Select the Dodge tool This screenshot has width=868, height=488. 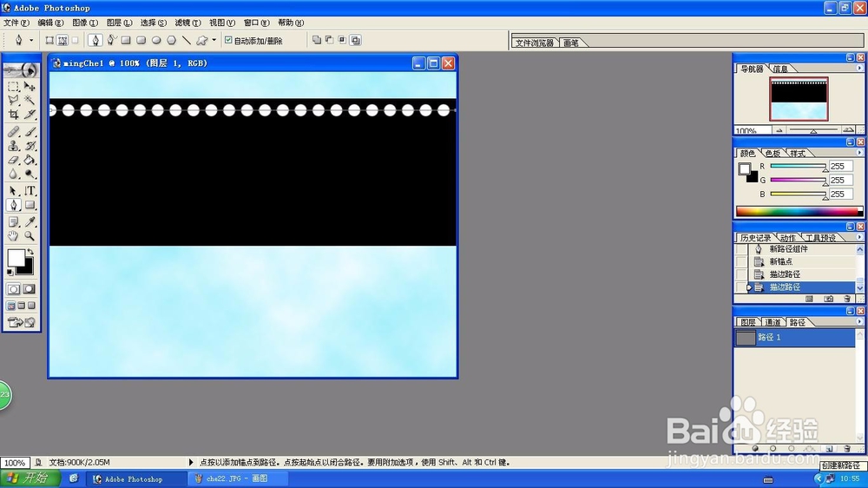pos(30,174)
